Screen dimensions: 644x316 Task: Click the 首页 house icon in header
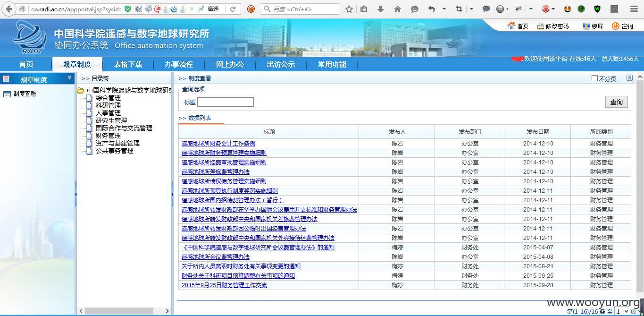pos(511,26)
